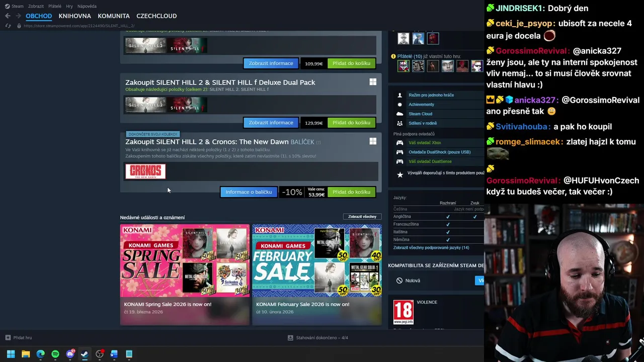Image resolution: width=644 pixels, height=362 pixels.
Task: Open the Ovladače DualShock (pouze USB) link
Action: [440, 152]
